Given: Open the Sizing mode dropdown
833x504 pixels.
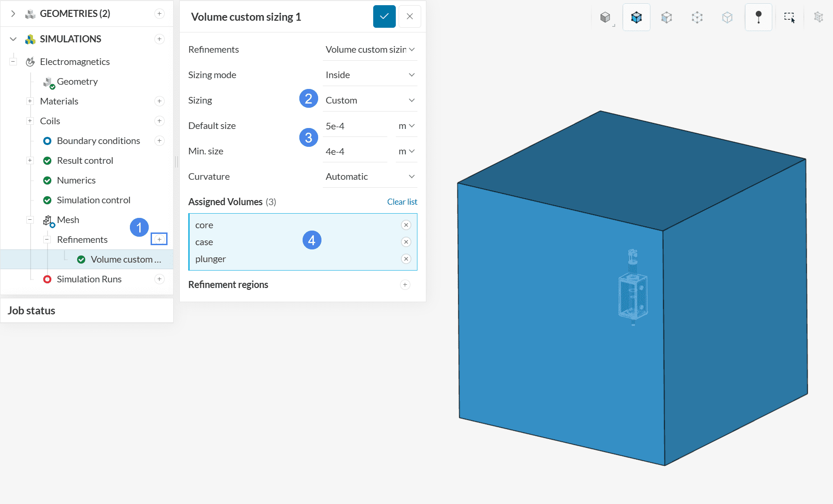Looking at the screenshot, I should pos(369,75).
